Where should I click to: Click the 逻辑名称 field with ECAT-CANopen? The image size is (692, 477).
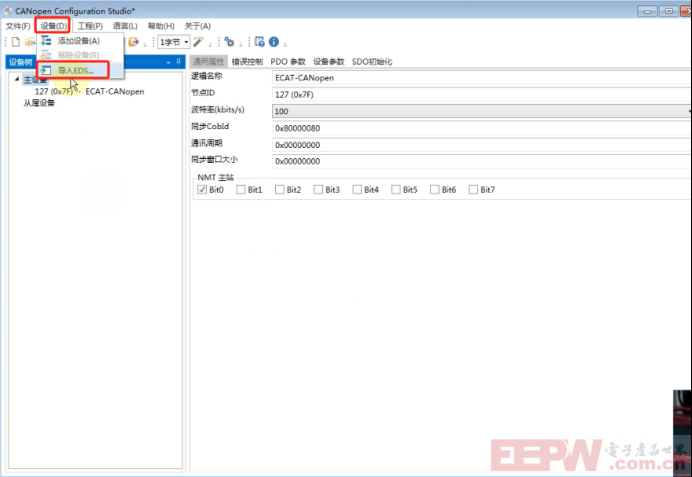481,78
